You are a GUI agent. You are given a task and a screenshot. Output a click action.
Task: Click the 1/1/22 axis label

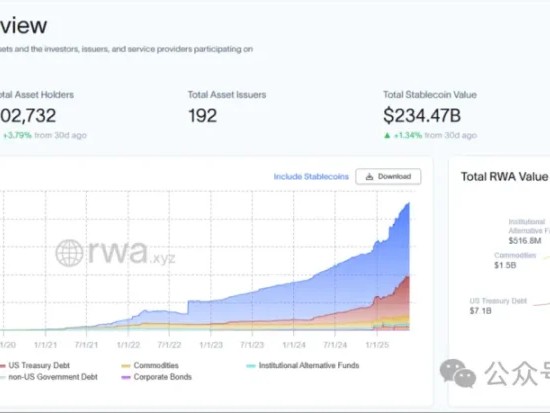[x=128, y=345]
